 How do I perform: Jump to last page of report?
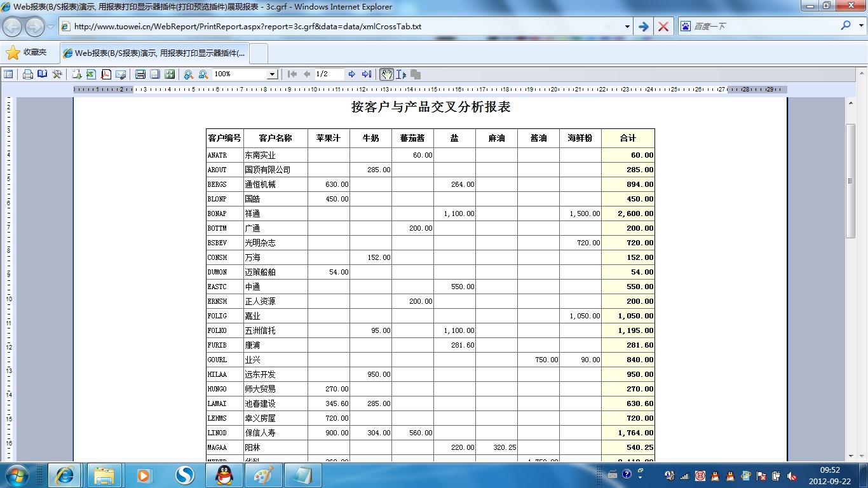[x=367, y=74]
